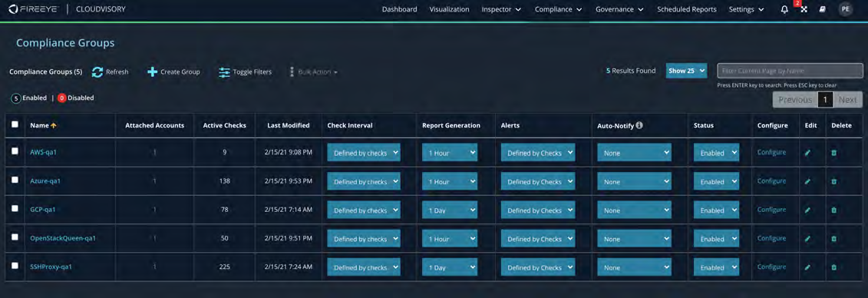Expand the Inspector menu
The width and height of the screenshot is (868, 298).
click(501, 9)
